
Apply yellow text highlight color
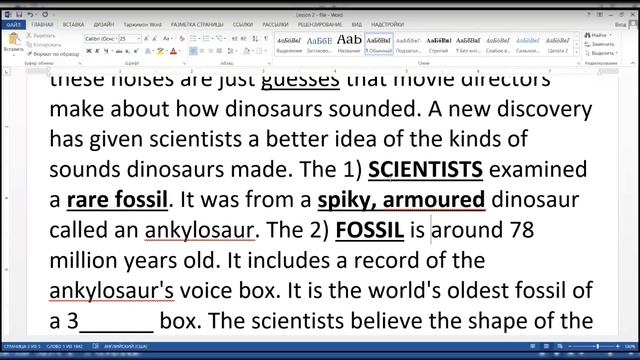[x=160, y=51]
